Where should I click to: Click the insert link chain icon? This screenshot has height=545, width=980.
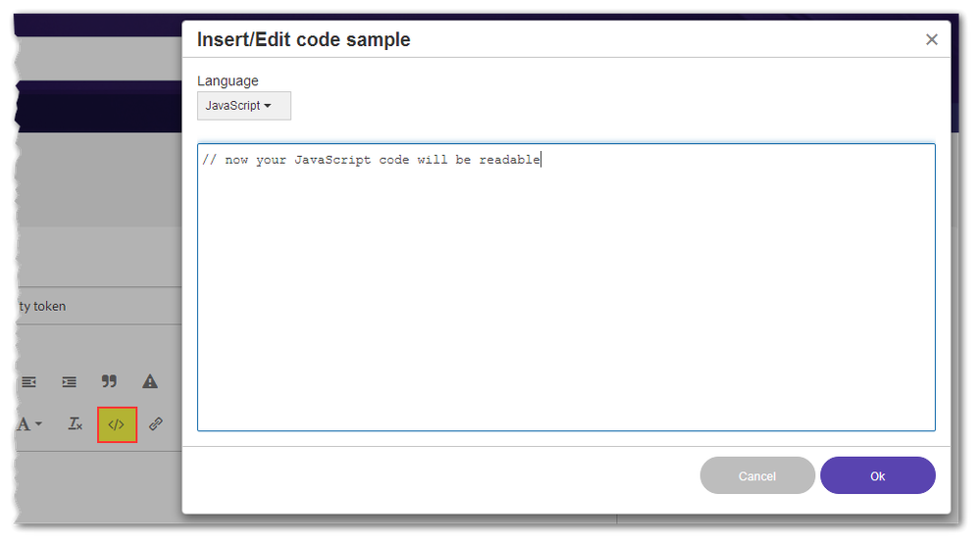coord(155,424)
